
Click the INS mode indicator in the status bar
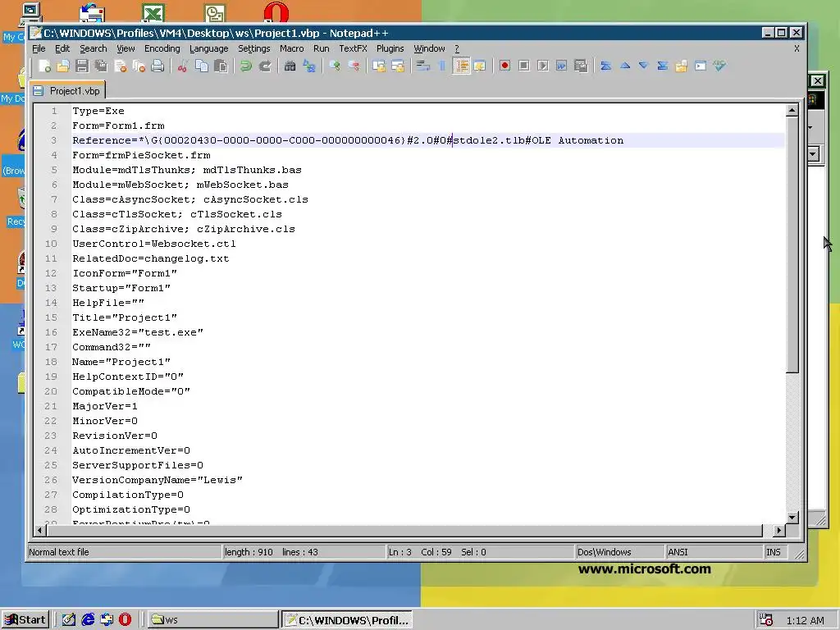click(x=773, y=552)
